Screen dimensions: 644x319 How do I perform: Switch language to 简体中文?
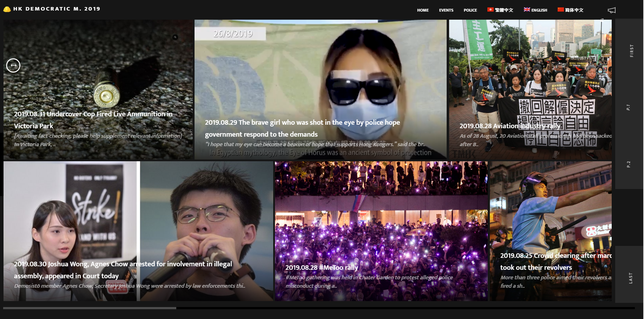[574, 10]
